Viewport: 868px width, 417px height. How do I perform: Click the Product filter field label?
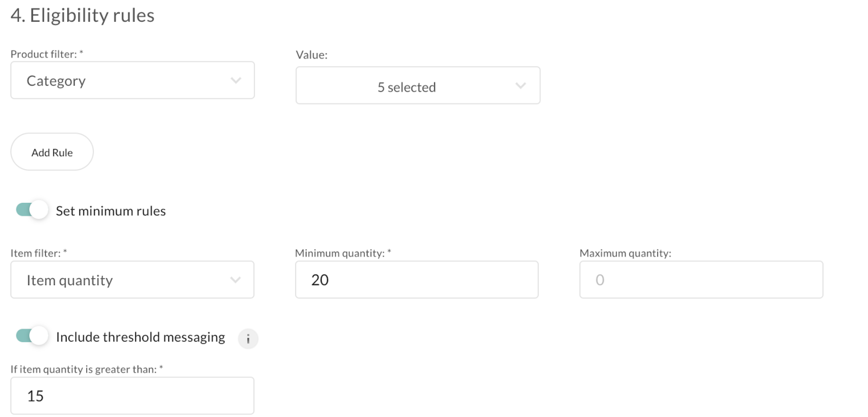pos(47,54)
